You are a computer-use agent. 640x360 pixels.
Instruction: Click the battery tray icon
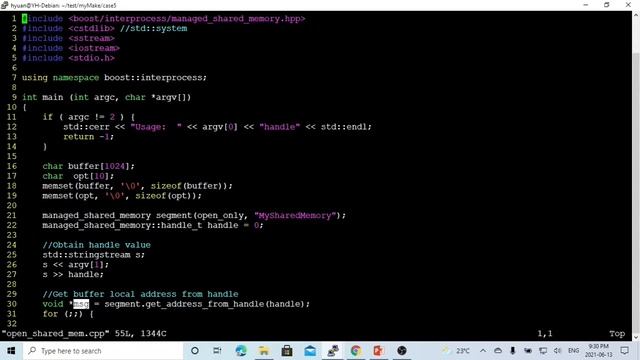click(x=528, y=351)
